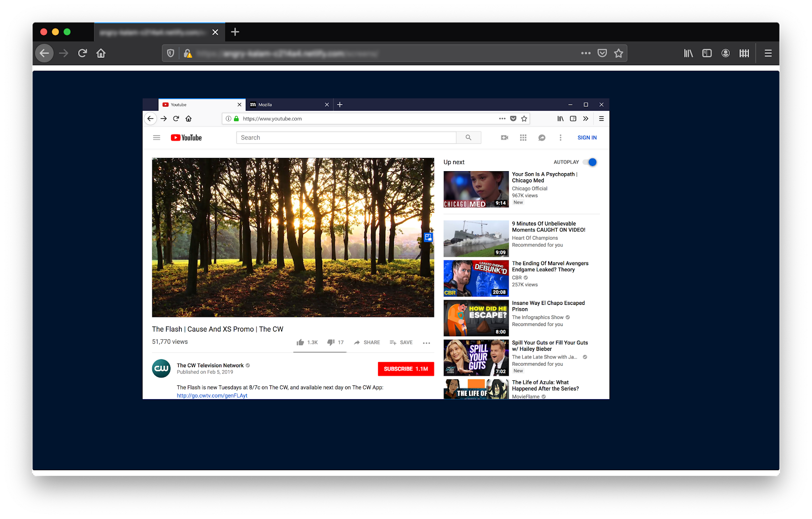Click the YouTube search magnifier button

[x=468, y=138]
